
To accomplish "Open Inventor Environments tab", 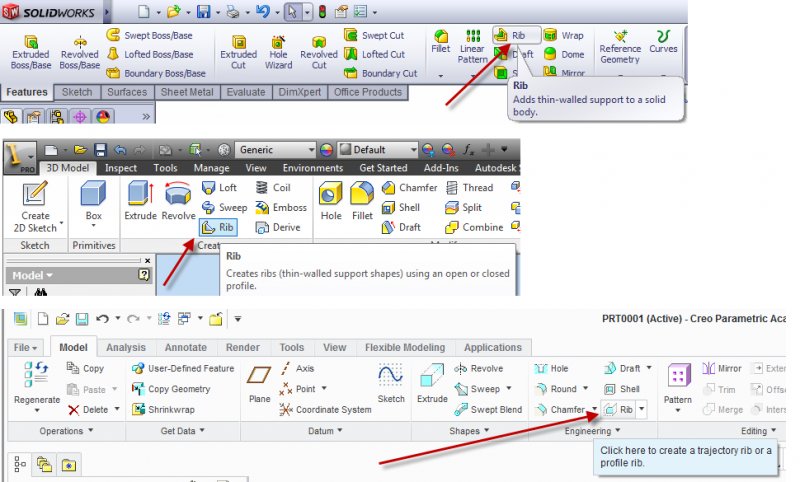I will [312, 168].
